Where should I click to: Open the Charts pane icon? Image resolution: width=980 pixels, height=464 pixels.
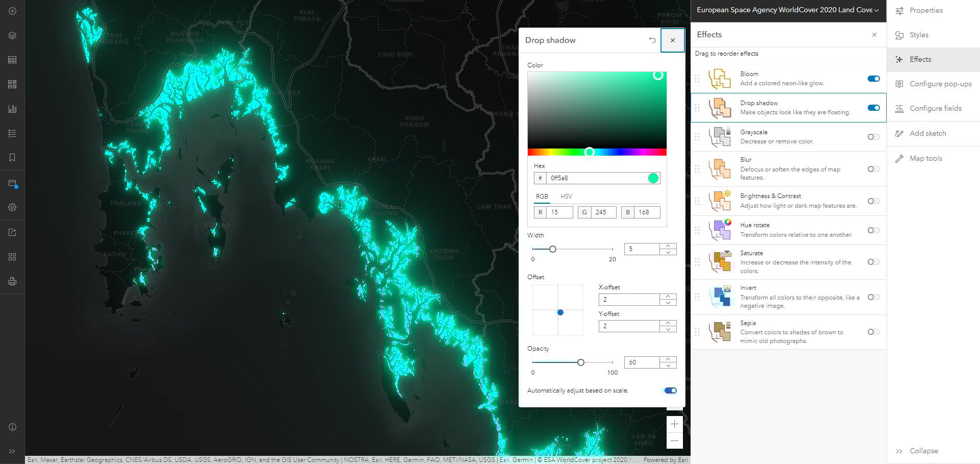12,109
